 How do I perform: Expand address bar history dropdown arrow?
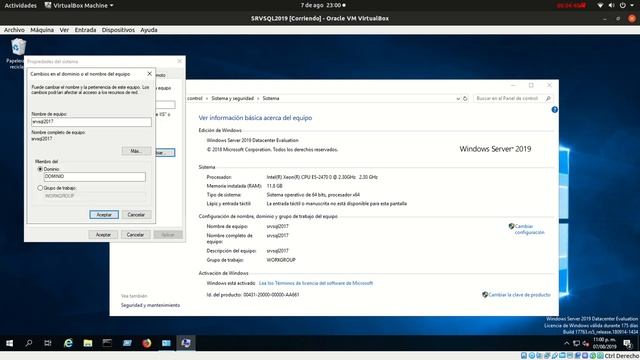[458, 98]
